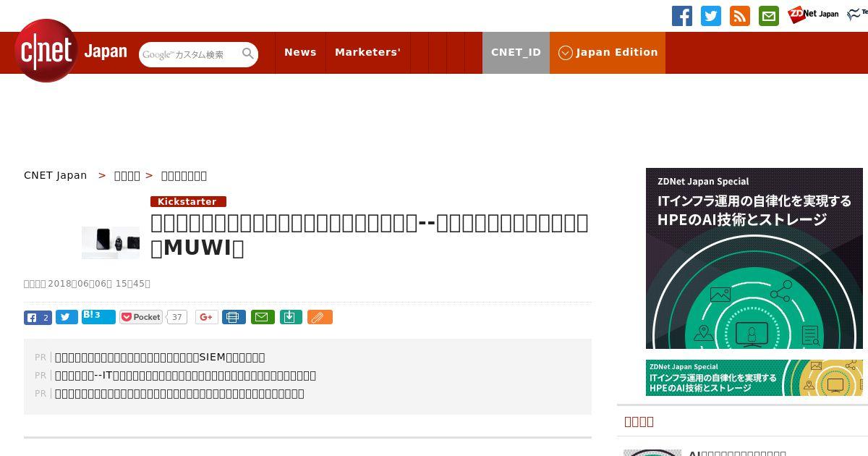
Task: Open the HPE AI storage large banner
Action: (x=754, y=258)
